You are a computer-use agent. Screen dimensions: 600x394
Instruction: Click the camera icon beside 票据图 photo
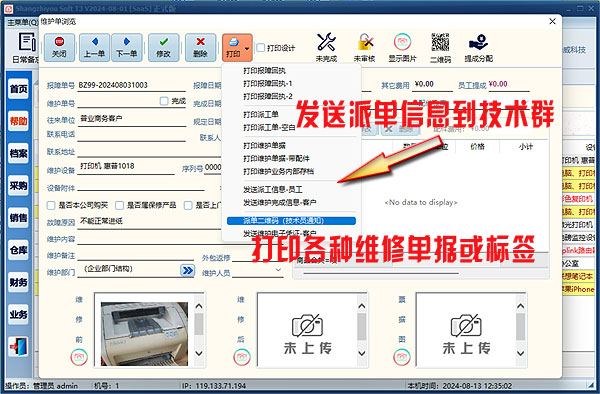pyautogui.click(x=401, y=357)
